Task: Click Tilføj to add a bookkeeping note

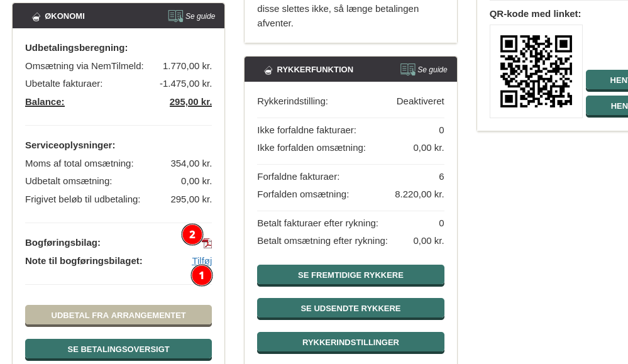Action: (x=202, y=260)
